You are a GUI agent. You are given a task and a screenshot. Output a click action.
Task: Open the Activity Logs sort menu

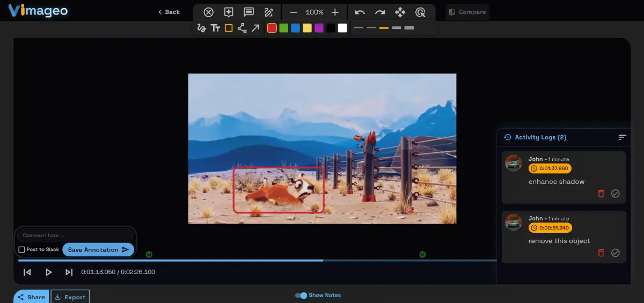(x=622, y=137)
